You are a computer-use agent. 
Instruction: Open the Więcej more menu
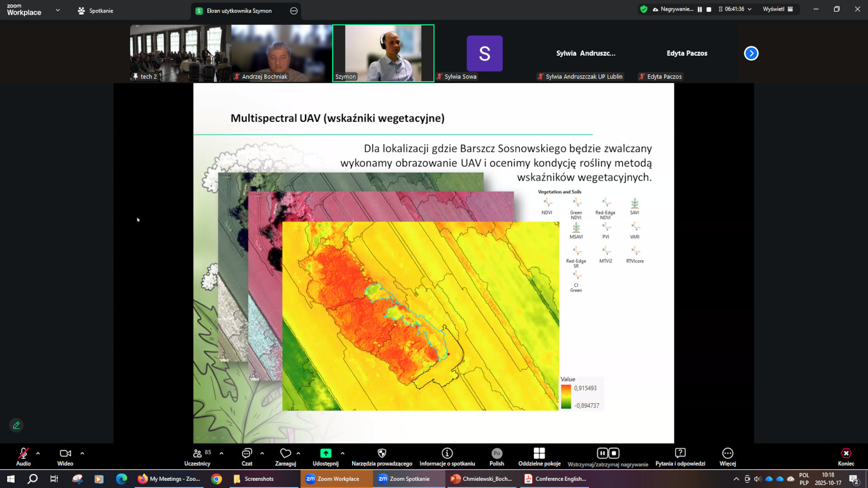[727, 457]
